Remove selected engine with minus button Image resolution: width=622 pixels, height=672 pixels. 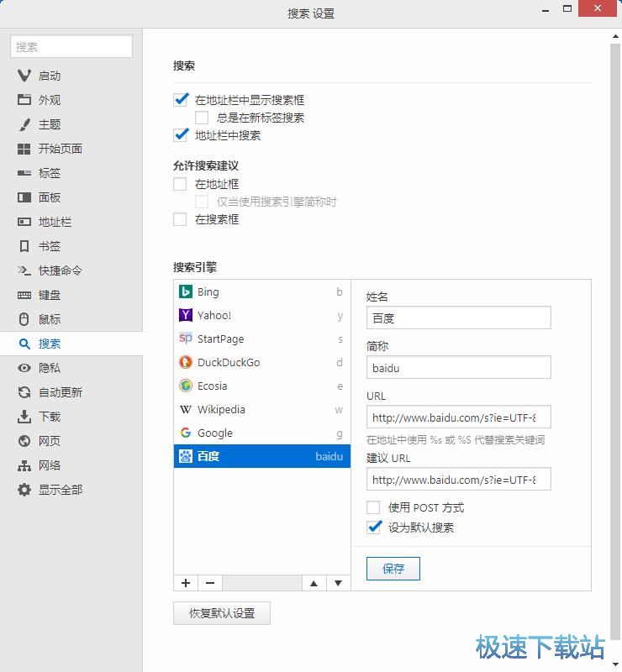210,583
